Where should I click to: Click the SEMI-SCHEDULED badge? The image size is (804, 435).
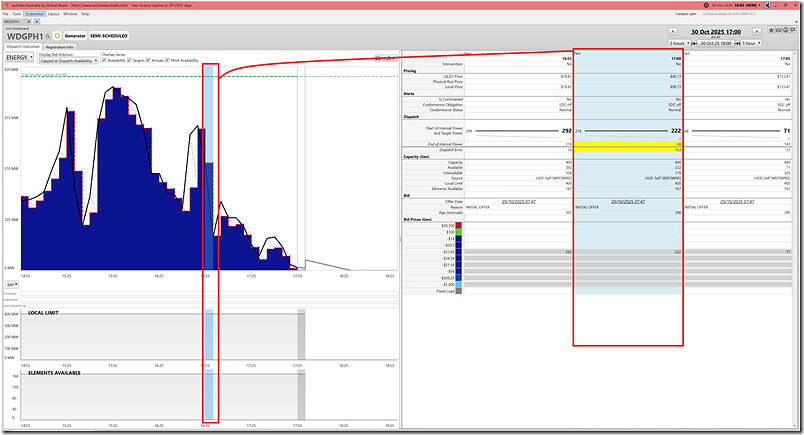109,36
